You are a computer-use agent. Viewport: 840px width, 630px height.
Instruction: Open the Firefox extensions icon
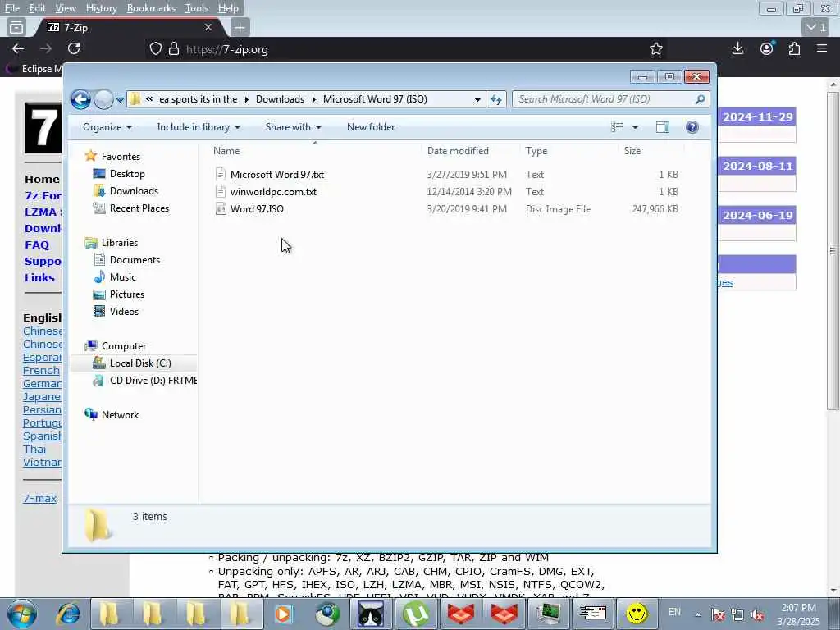tap(794, 48)
